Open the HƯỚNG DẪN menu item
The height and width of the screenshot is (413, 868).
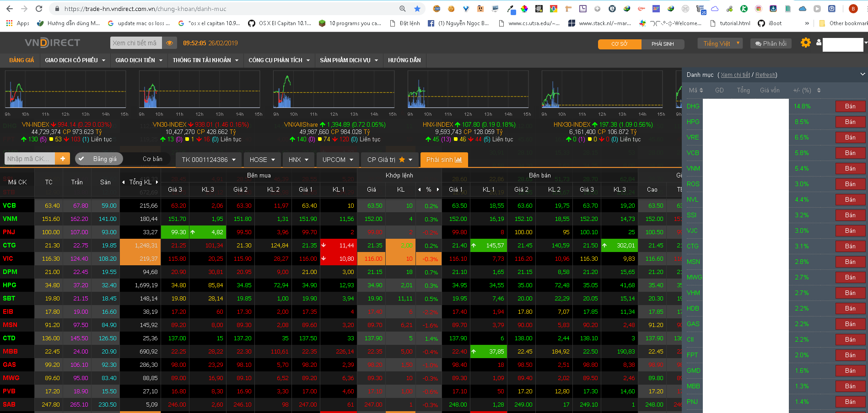(x=404, y=60)
